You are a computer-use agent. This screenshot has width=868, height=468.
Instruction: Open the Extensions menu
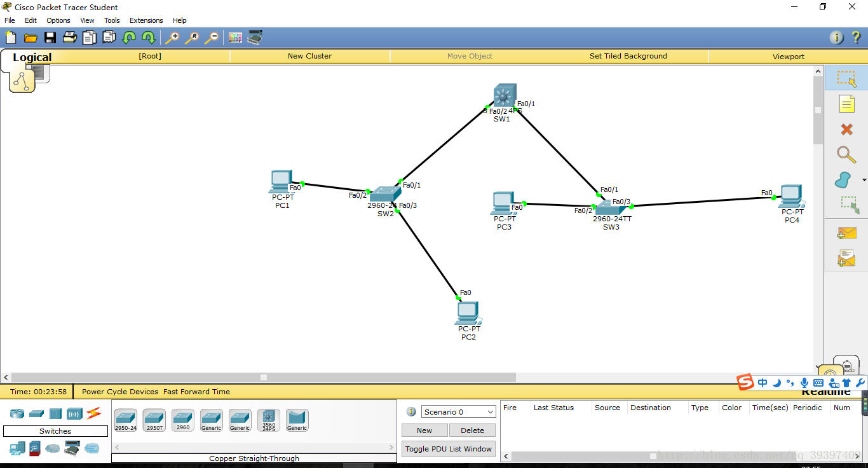(146, 20)
